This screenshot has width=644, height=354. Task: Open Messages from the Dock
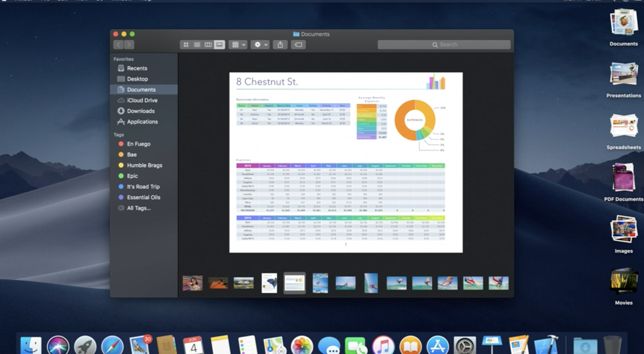pos(329,346)
